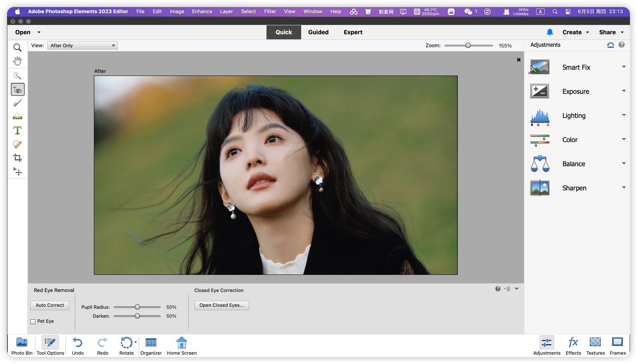Select the Straighten tool
637x364 pixels.
point(17,117)
